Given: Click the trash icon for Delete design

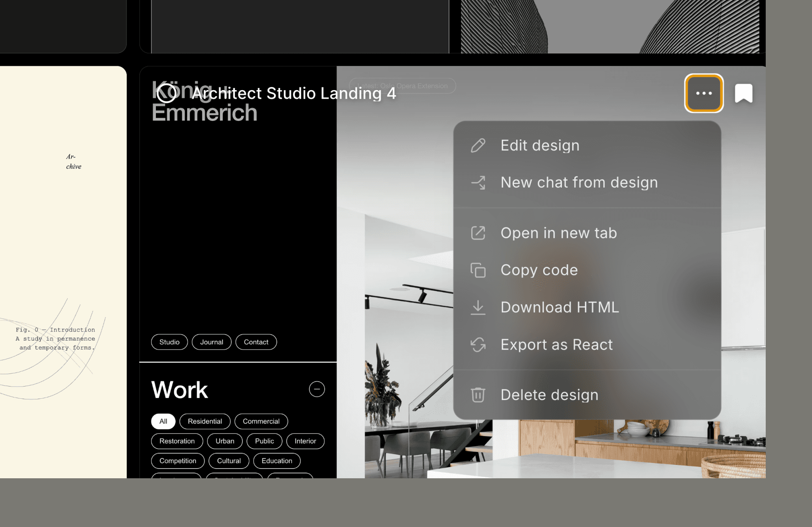Looking at the screenshot, I should click(478, 395).
